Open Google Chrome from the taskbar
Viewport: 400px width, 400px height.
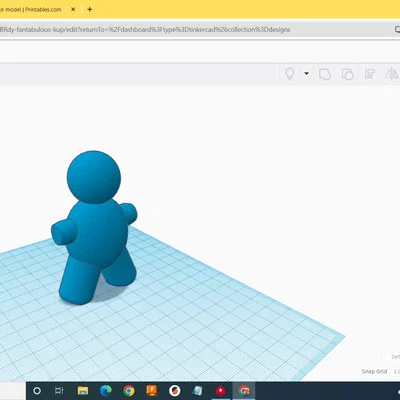[129, 391]
